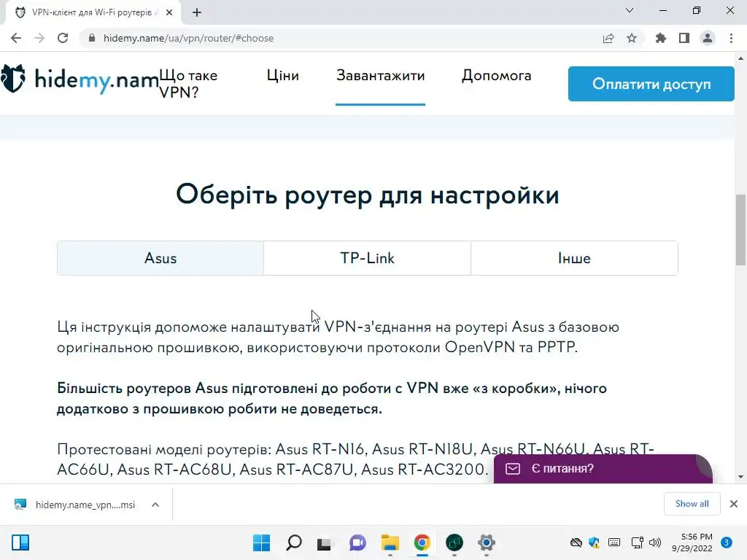Click the padlock site info icon
The image size is (747, 560).
pos(92,38)
